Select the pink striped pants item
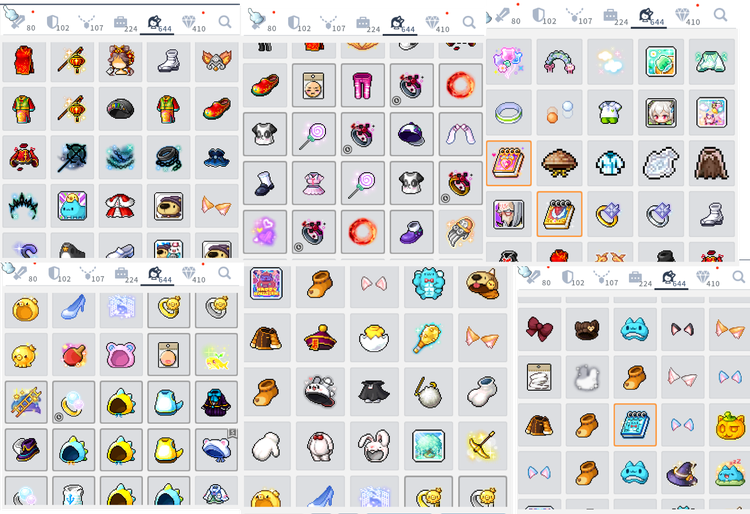The image size is (750, 514). coord(362,86)
